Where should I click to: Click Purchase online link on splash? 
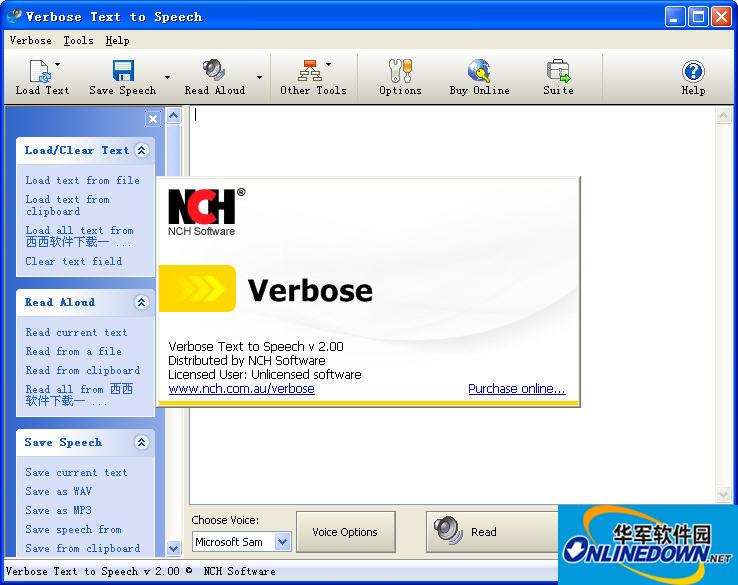517,389
